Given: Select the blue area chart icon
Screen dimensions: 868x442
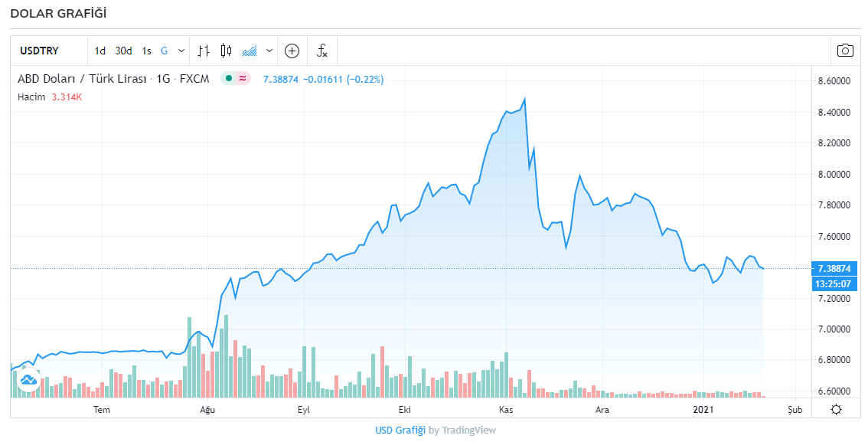Looking at the screenshot, I should pos(249,51).
